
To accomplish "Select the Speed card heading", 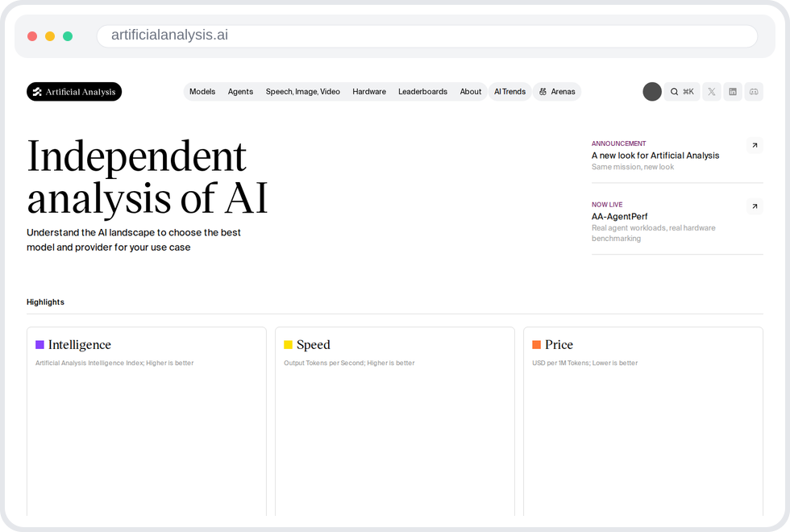I will [314, 345].
